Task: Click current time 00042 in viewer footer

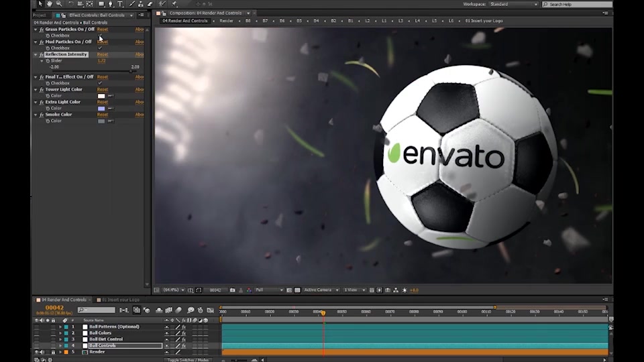Action: pyautogui.click(x=216, y=290)
